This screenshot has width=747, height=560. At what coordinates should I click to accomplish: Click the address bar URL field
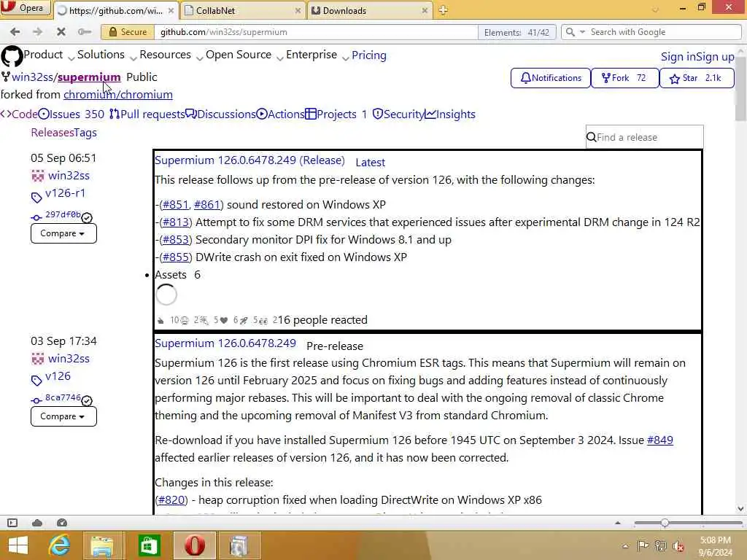click(x=316, y=32)
